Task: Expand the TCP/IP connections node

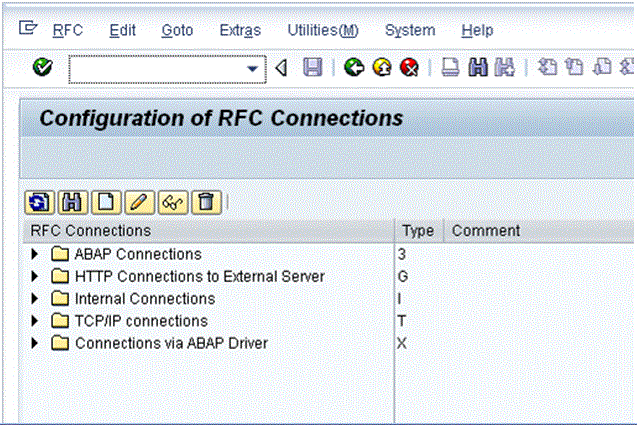Action: click(35, 321)
